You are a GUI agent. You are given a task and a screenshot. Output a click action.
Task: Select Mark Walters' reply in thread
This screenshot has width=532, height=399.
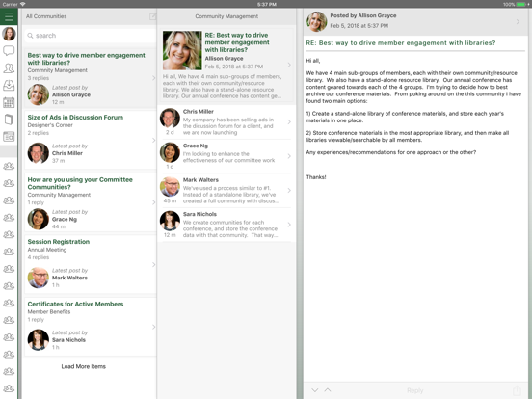(226, 191)
